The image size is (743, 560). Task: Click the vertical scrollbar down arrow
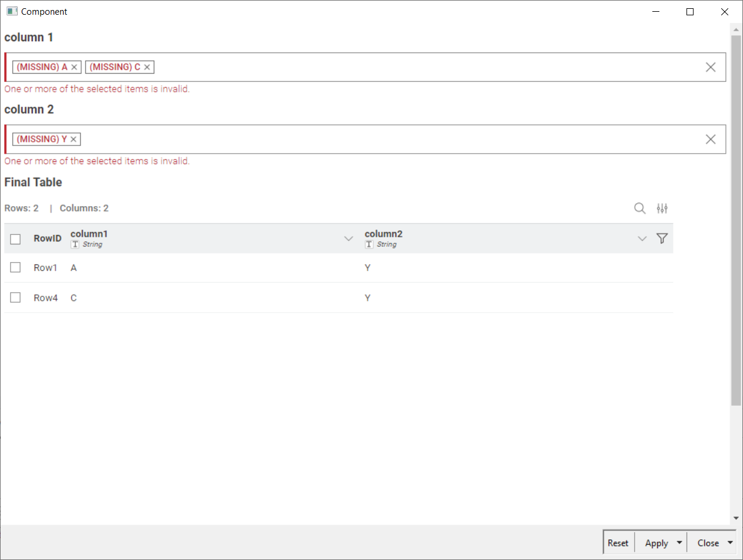click(x=736, y=518)
